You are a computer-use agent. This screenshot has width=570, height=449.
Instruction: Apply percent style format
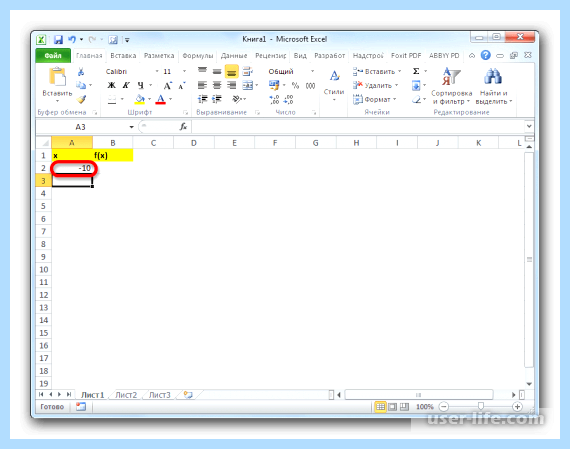(295, 86)
